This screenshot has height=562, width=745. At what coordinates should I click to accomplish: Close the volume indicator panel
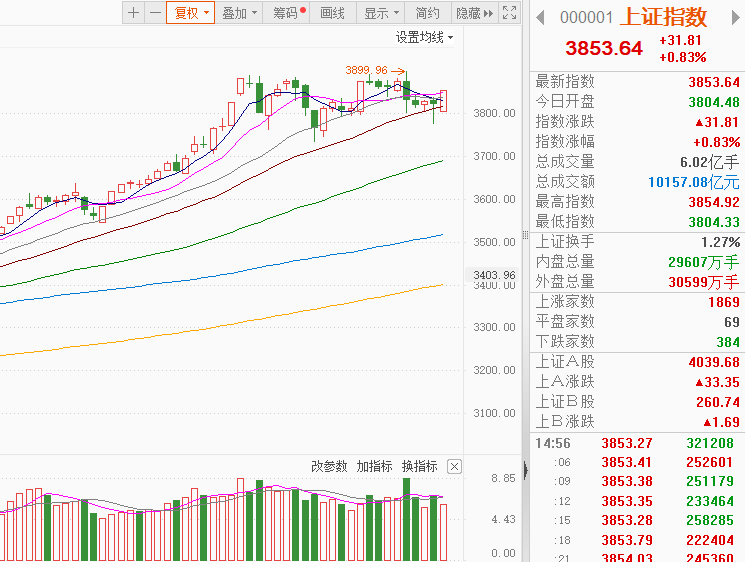point(454,467)
